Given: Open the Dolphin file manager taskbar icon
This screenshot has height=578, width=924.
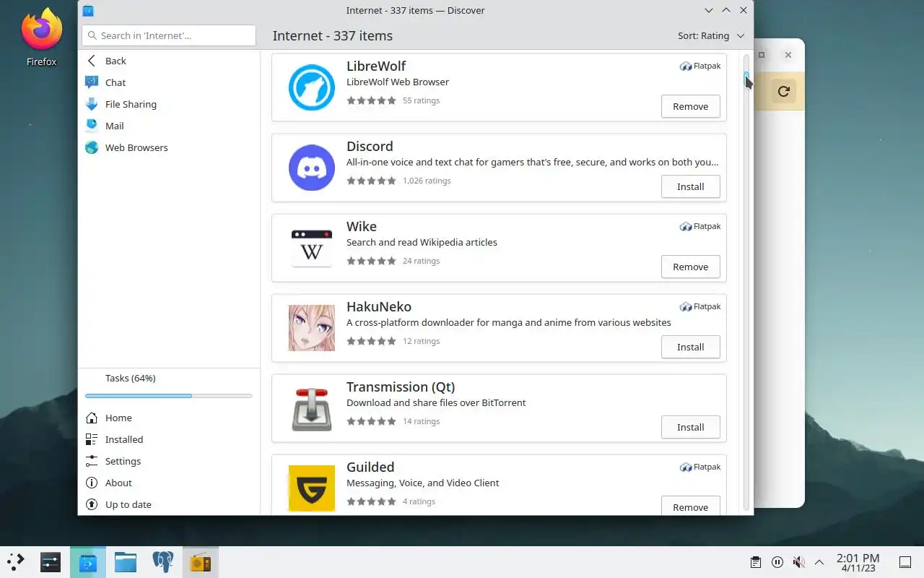Looking at the screenshot, I should tap(126, 562).
